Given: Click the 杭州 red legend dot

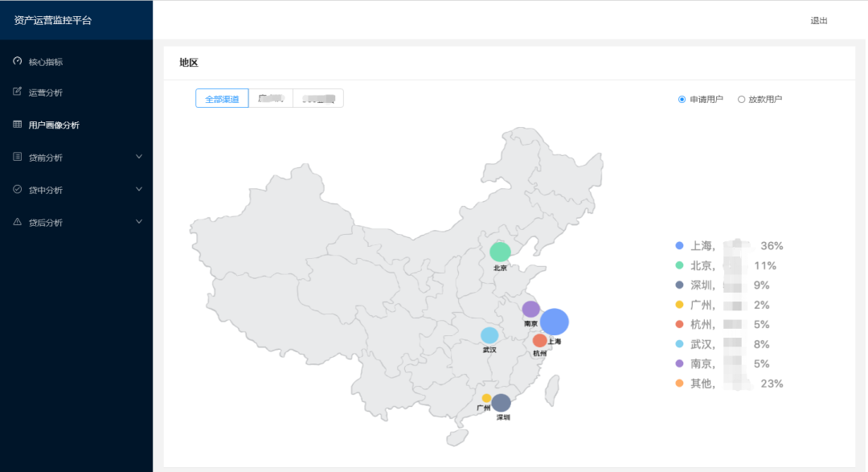Looking at the screenshot, I should pyautogui.click(x=679, y=324).
